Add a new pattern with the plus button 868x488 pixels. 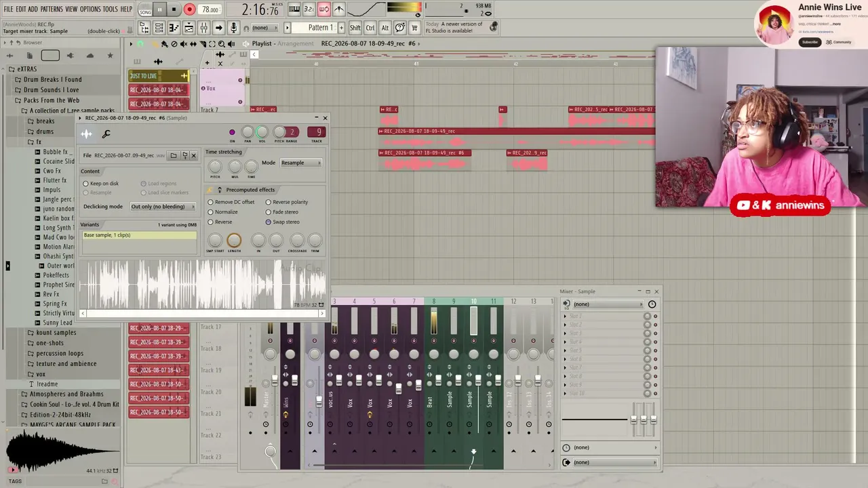340,28
